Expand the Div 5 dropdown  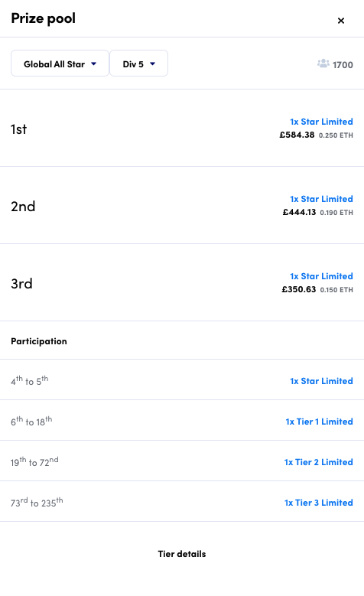[138, 63]
